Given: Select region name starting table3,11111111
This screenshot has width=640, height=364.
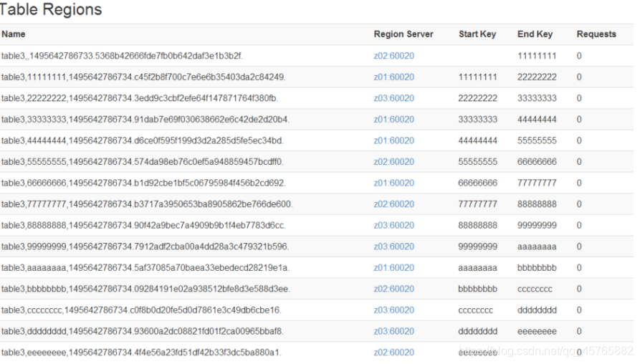Looking at the screenshot, I should pyautogui.click(x=143, y=77).
